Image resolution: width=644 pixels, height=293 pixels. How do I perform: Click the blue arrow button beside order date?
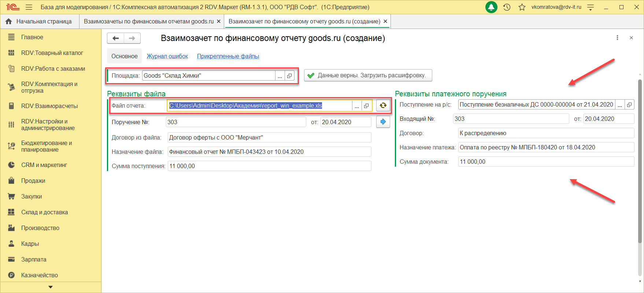pyautogui.click(x=383, y=122)
